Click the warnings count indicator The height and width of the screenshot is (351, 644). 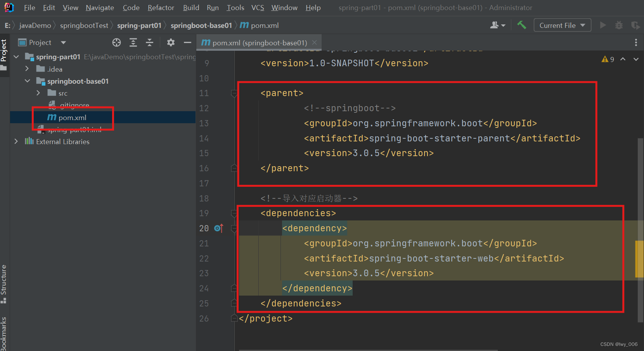tap(608, 59)
